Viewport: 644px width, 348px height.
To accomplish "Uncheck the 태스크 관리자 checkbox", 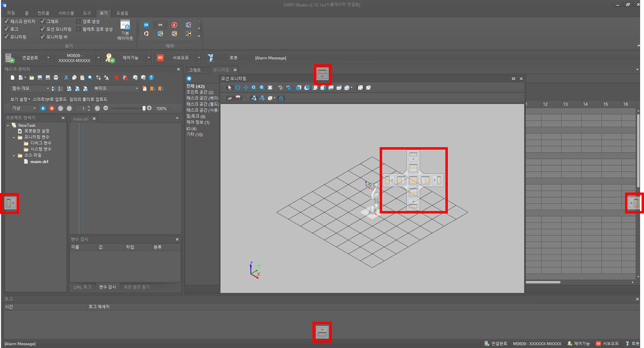I will point(6,21).
